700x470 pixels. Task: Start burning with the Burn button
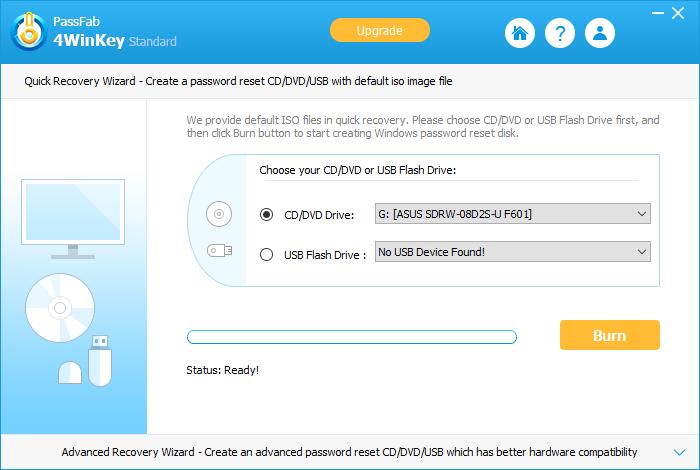point(610,335)
